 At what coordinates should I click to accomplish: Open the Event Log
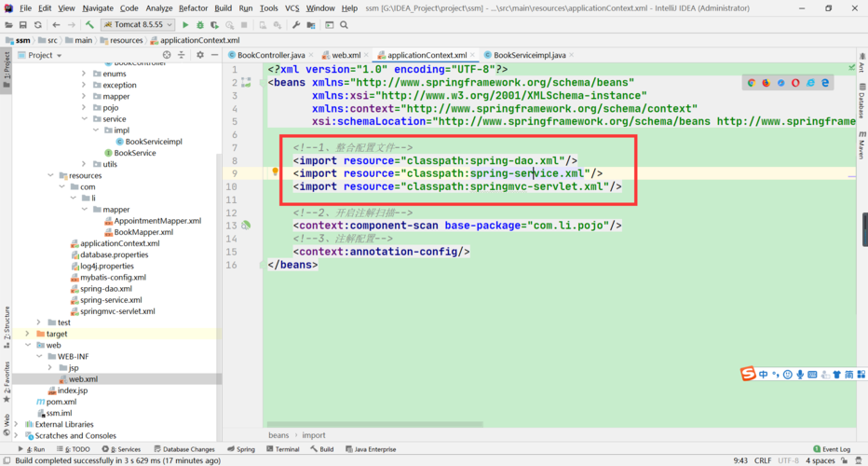[832, 449]
